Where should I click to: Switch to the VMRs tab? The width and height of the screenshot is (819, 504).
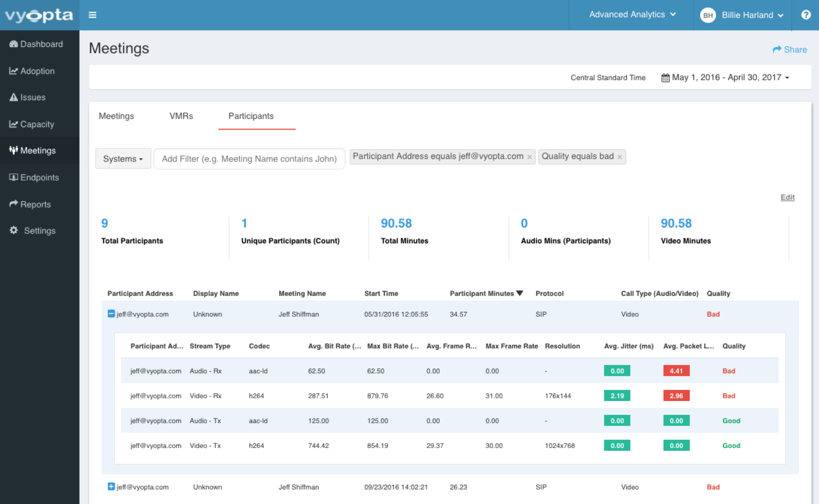point(181,116)
